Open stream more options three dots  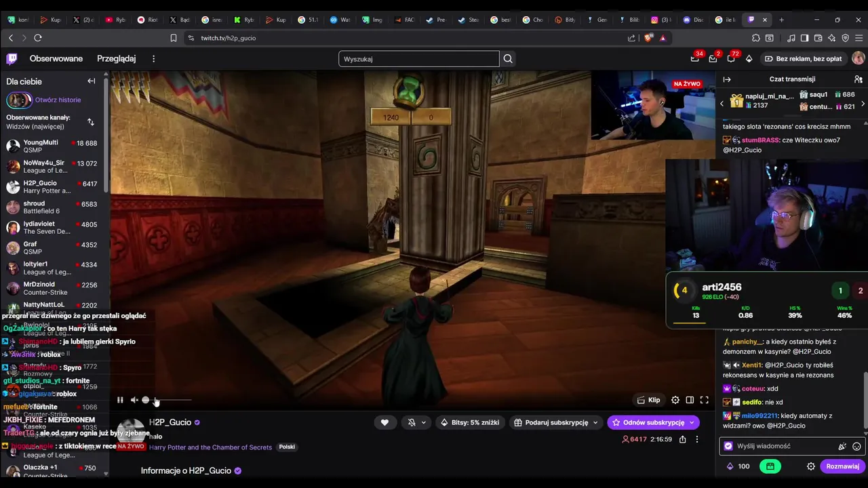coord(696,439)
